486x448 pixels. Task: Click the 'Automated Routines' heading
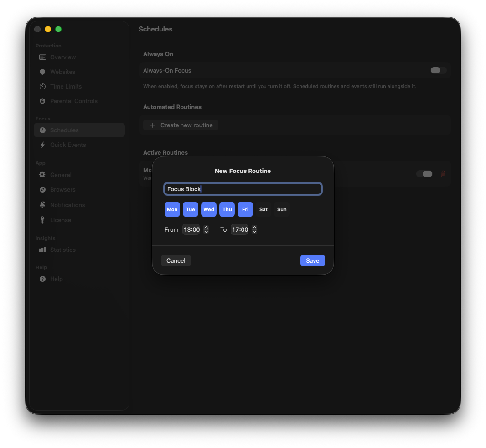pos(172,107)
